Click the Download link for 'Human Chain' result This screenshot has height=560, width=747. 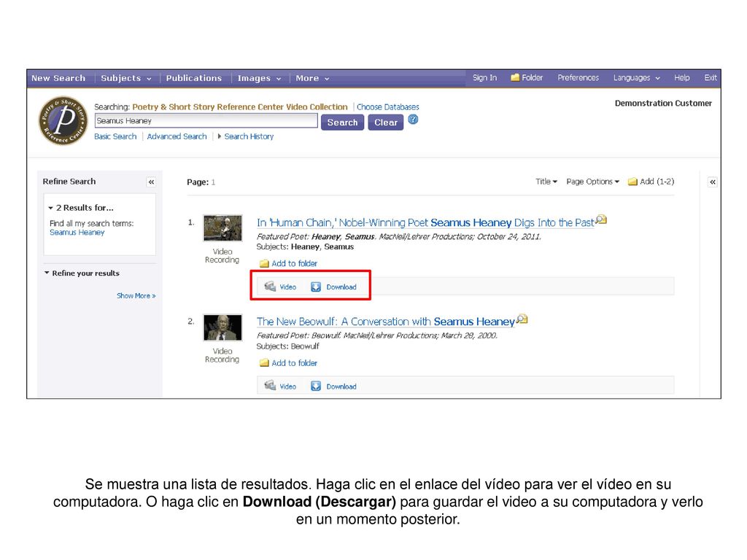click(341, 287)
